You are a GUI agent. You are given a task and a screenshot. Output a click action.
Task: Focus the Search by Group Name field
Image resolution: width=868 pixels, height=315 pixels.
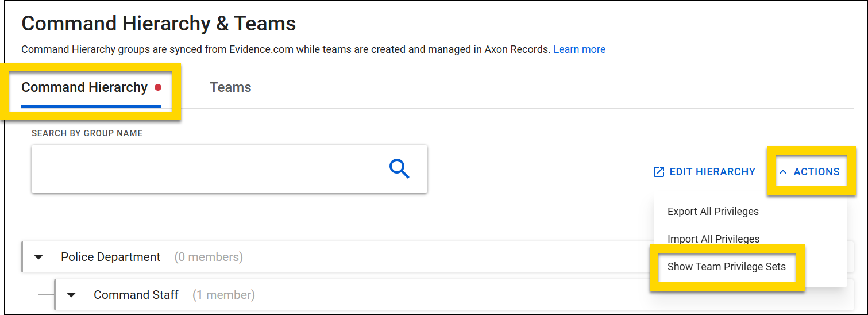207,169
